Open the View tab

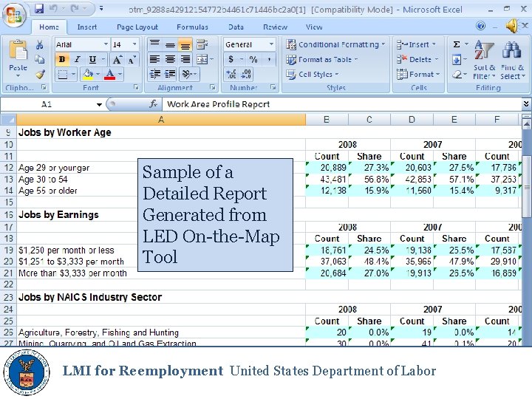pos(314,27)
